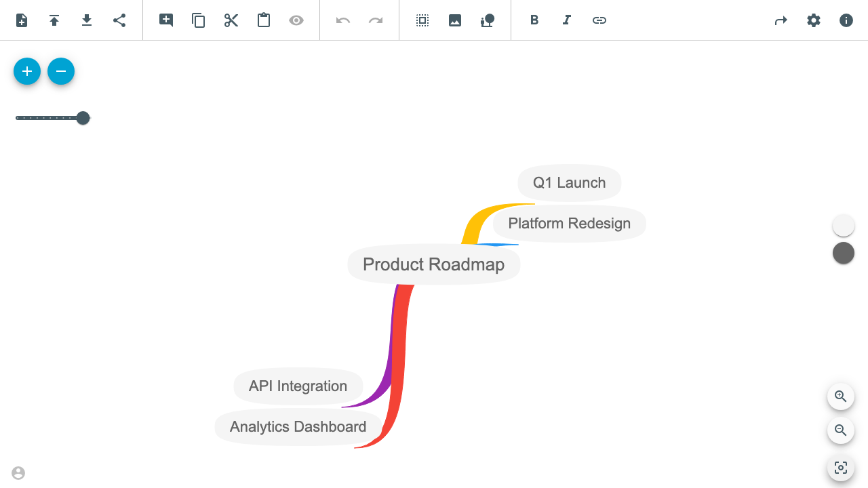
Task: Pick the dark gray color swatch
Action: (844, 253)
